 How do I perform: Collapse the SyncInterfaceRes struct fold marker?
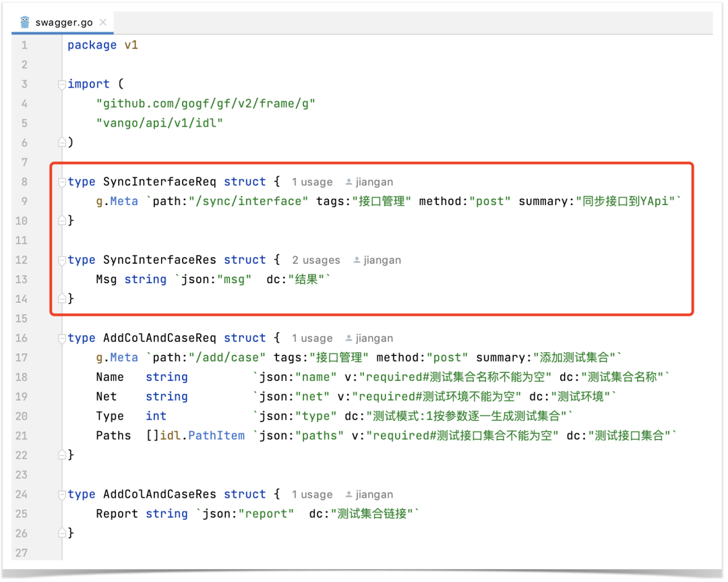coord(62,260)
